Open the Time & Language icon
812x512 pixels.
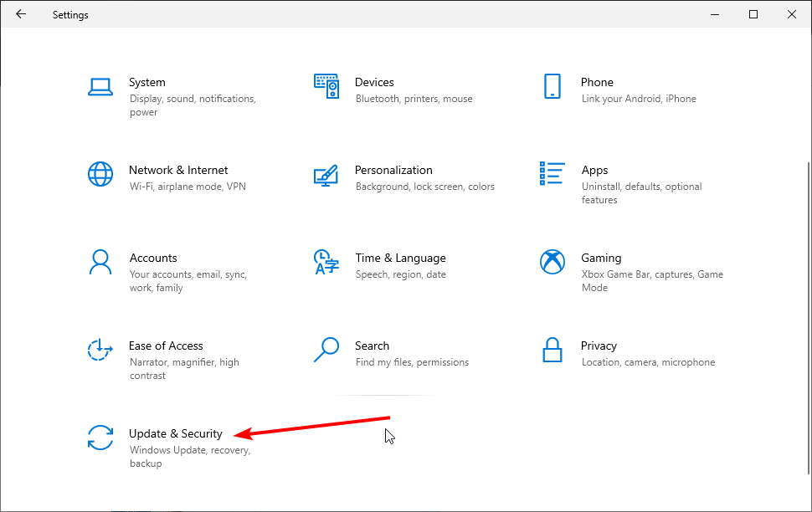point(326,262)
